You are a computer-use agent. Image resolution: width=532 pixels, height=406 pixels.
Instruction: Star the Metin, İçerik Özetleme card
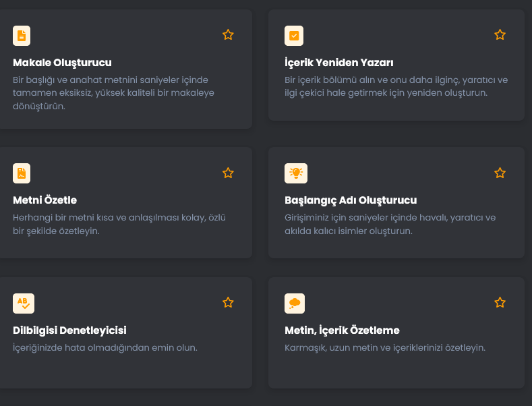[500, 302]
